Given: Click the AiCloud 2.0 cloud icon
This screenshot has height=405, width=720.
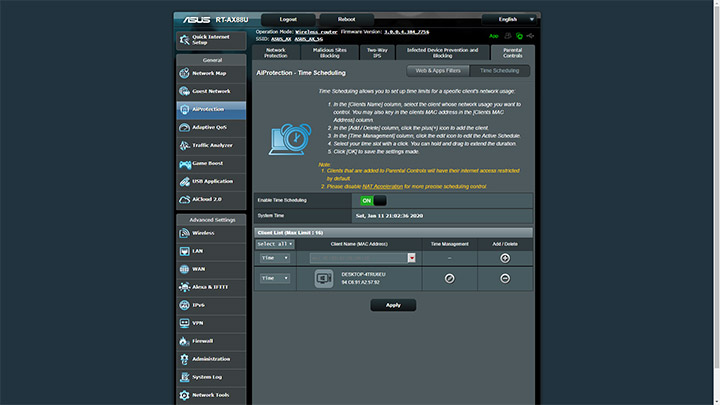Looking at the screenshot, I should click(x=184, y=199).
